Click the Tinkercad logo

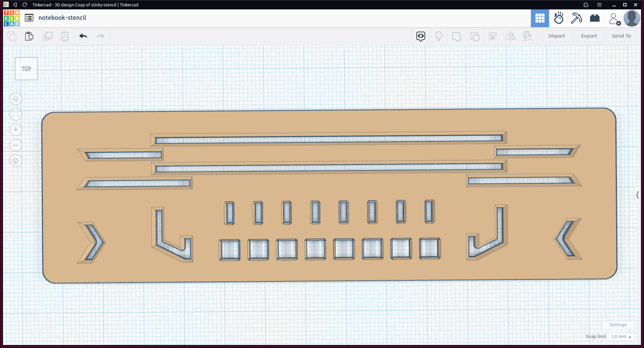[12, 18]
